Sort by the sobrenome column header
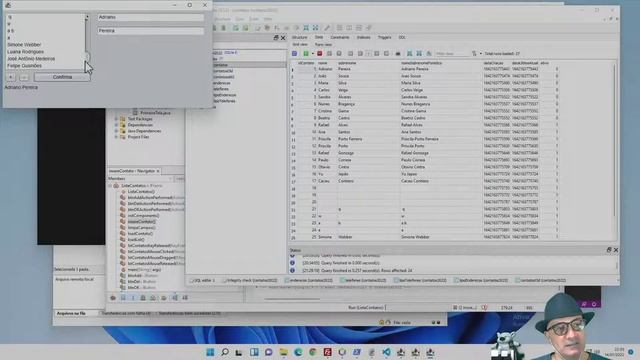 point(347,63)
